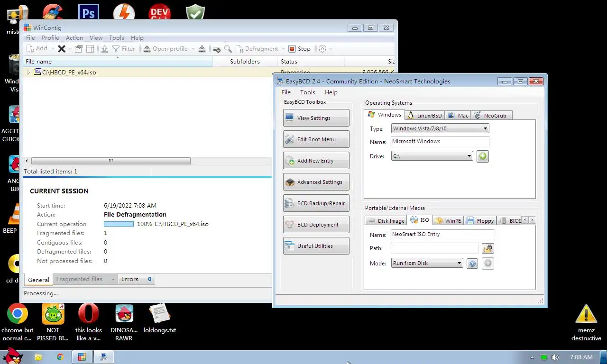Click the blue help icon beside Mode

472,264
